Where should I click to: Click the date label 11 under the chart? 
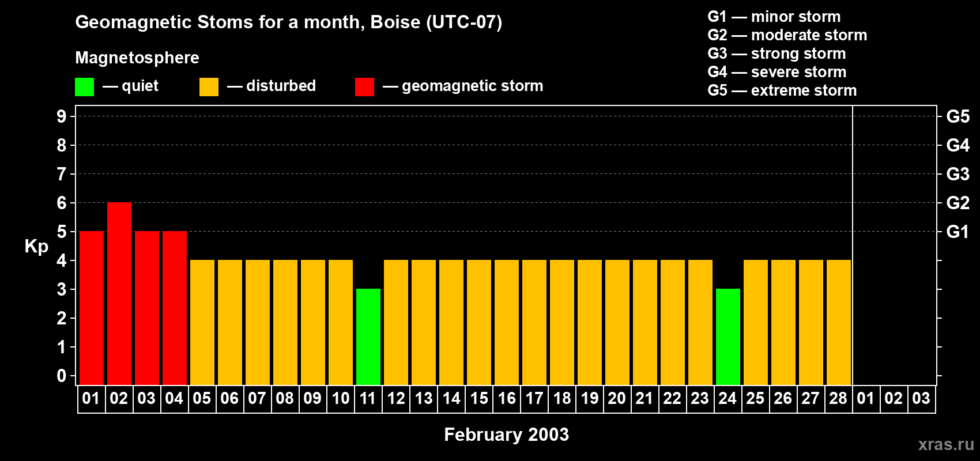pos(368,399)
